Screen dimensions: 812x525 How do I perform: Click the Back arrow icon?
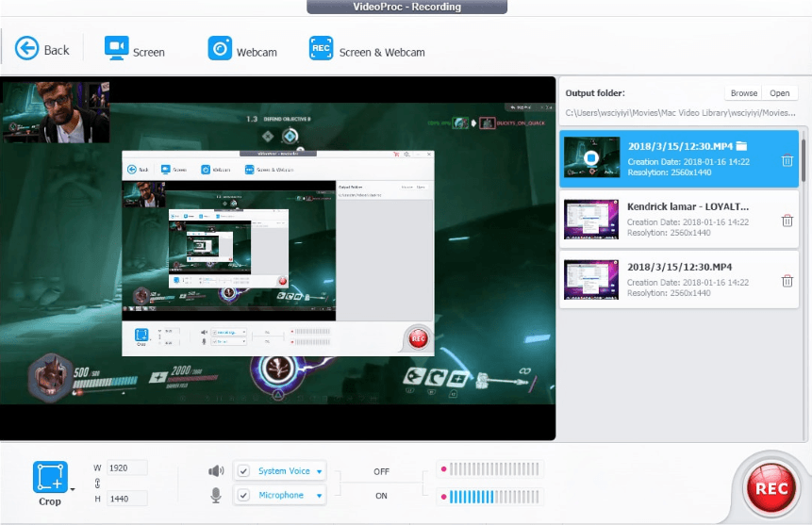tap(26, 49)
